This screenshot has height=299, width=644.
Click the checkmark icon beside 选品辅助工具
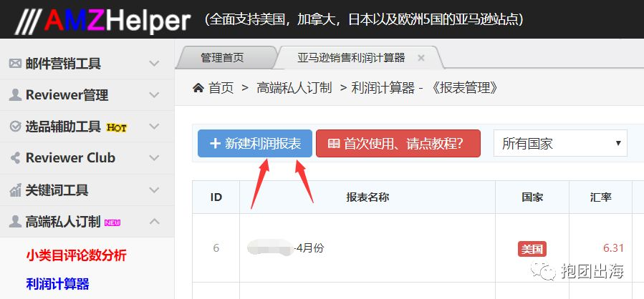(15, 127)
